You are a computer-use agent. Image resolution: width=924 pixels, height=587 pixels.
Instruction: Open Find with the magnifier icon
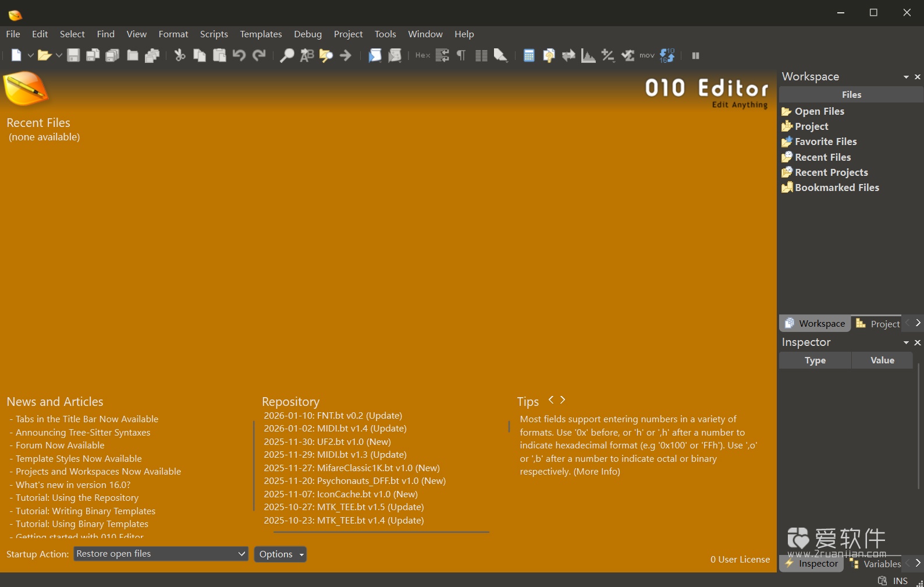[287, 55]
